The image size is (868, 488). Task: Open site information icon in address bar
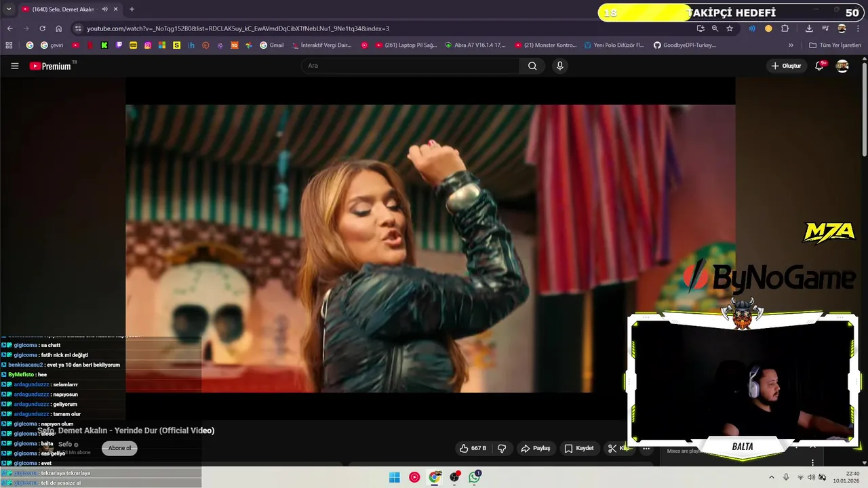[78, 28]
